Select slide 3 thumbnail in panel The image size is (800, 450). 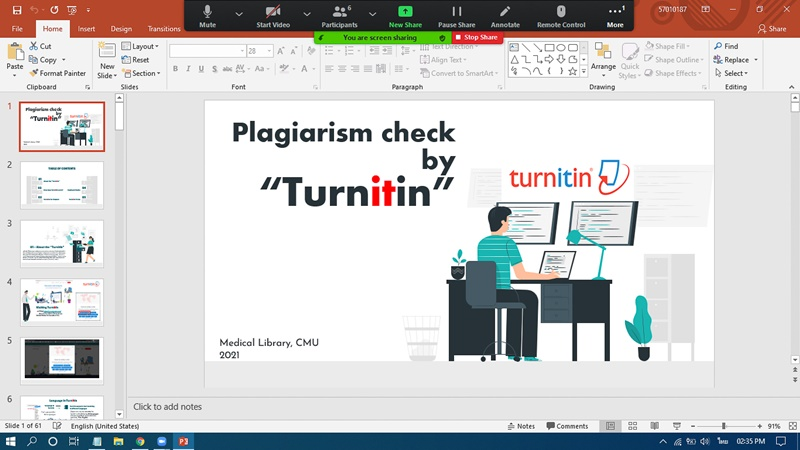[62, 243]
